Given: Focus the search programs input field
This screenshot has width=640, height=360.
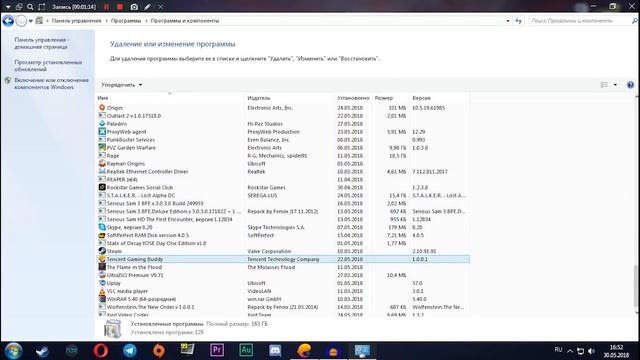Looking at the screenshot, I should 580,21.
